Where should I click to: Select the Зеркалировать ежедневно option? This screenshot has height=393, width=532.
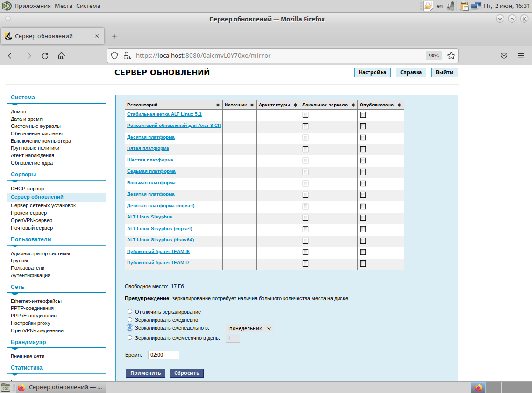129,319
